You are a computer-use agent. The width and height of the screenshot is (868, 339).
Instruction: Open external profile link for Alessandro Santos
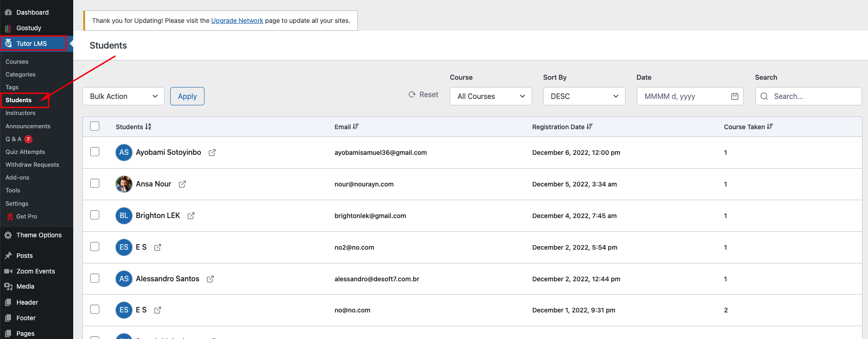pyautogui.click(x=210, y=279)
